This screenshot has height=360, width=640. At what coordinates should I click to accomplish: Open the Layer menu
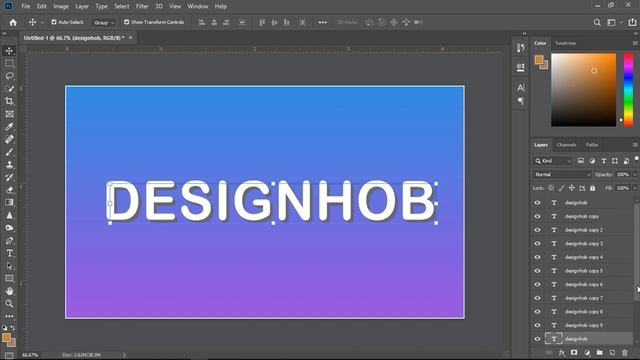pos(82,6)
